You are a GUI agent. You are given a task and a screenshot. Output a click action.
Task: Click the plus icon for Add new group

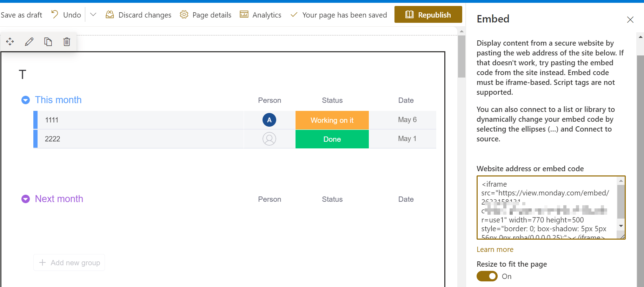click(x=42, y=262)
